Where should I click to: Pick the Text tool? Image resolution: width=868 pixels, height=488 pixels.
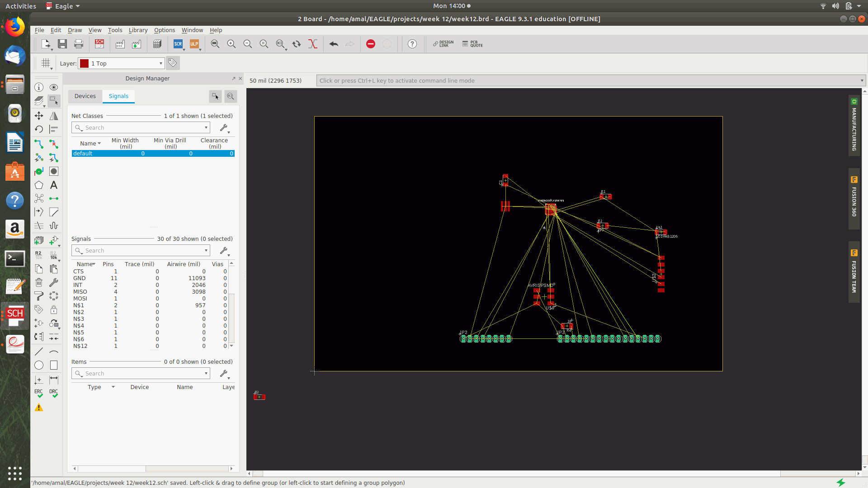pyautogui.click(x=54, y=185)
